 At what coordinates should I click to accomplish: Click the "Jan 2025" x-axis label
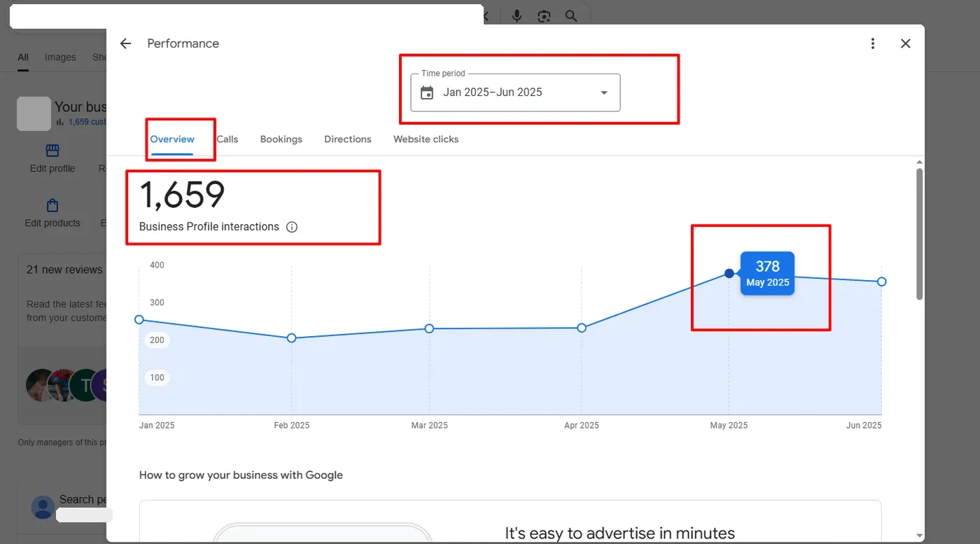(157, 425)
